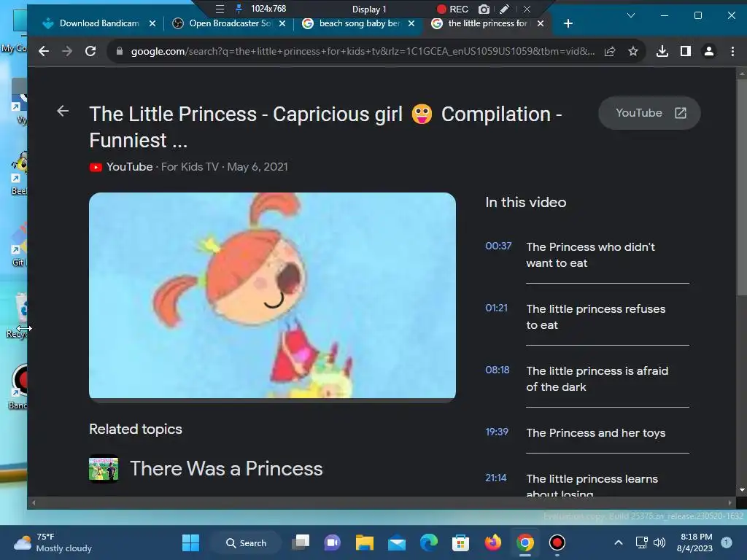Launch Firefox from taskbar

tap(492, 542)
